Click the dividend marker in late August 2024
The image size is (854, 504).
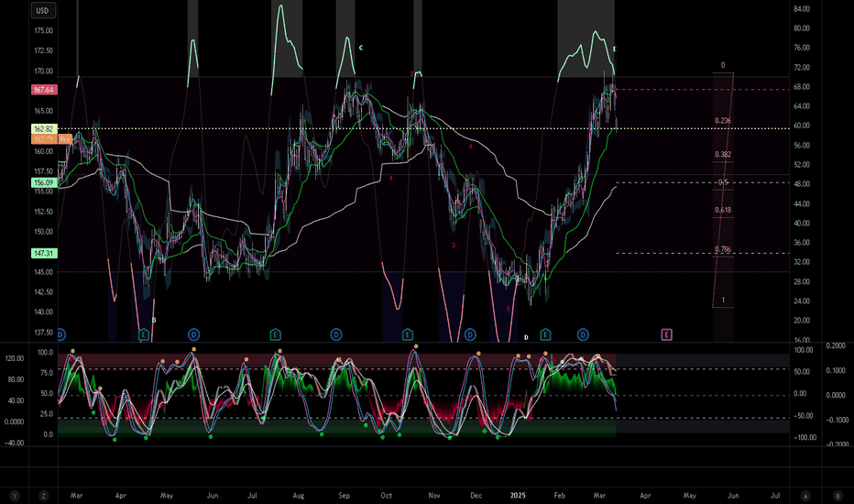[336, 334]
